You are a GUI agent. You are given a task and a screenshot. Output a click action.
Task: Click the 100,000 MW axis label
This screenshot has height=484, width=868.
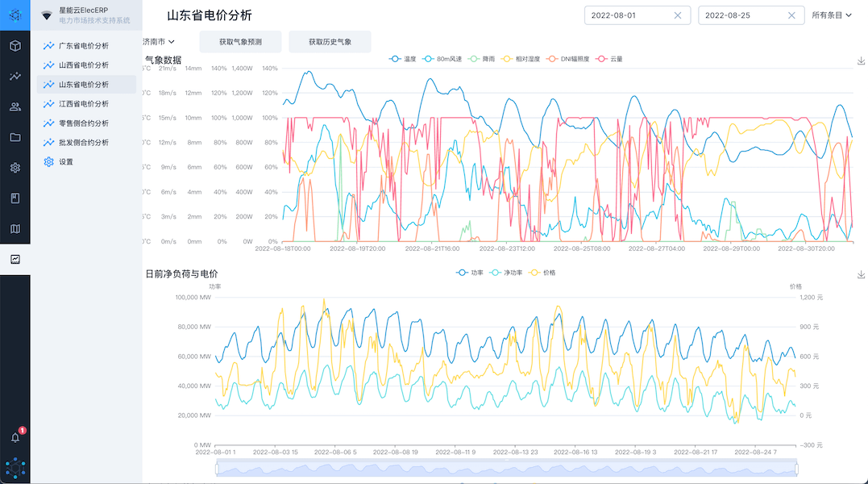(193, 298)
